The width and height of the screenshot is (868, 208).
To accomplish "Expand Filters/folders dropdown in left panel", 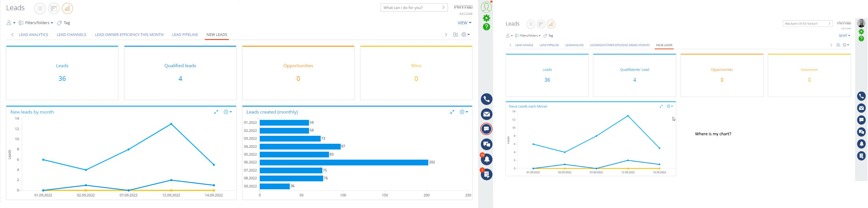I will pyautogui.click(x=36, y=23).
